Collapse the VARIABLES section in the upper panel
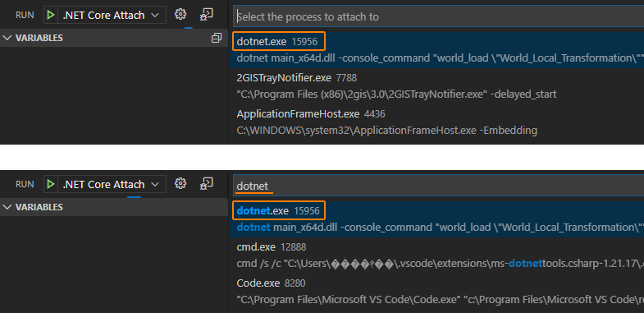Image resolution: width=644 pixels, height=313 pixels. click(33, 38)
